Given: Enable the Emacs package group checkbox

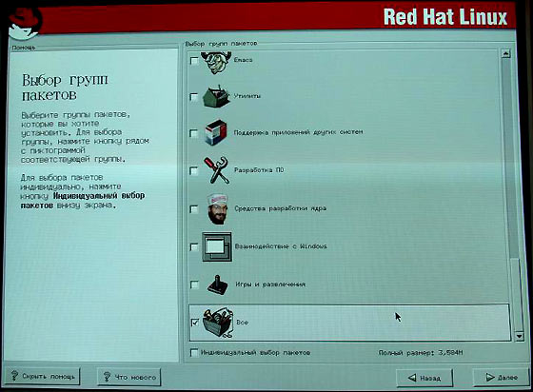Looking at the screenshot, I should [x=194, y=61].
